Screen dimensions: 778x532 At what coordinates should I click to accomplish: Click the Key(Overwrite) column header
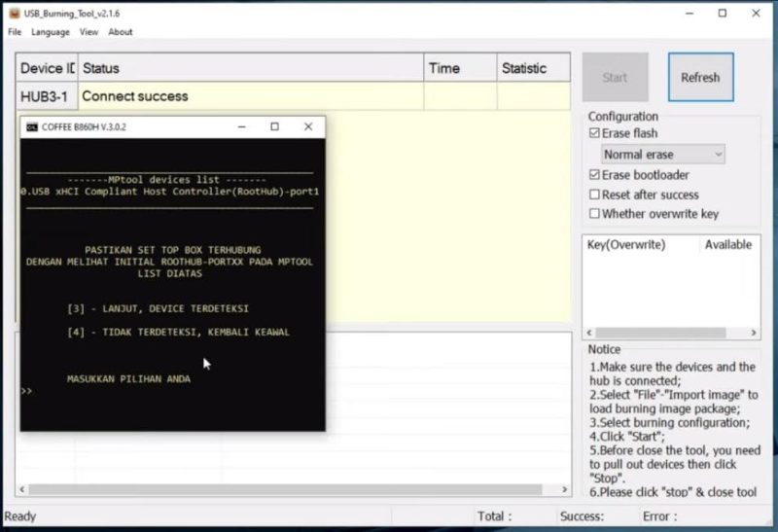[x=642, y=245]
